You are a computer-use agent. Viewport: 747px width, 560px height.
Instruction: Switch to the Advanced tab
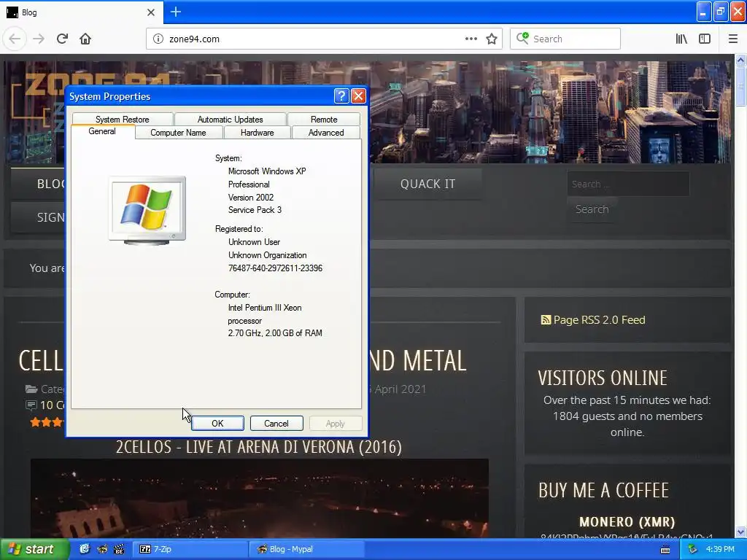pos(326,133)
